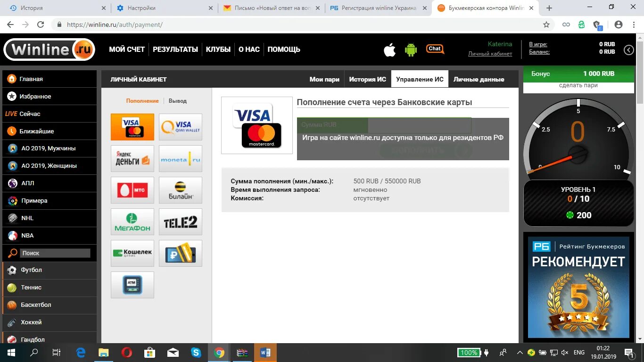
Task: Choose the ATM payment method
Action: click(132, 285)
